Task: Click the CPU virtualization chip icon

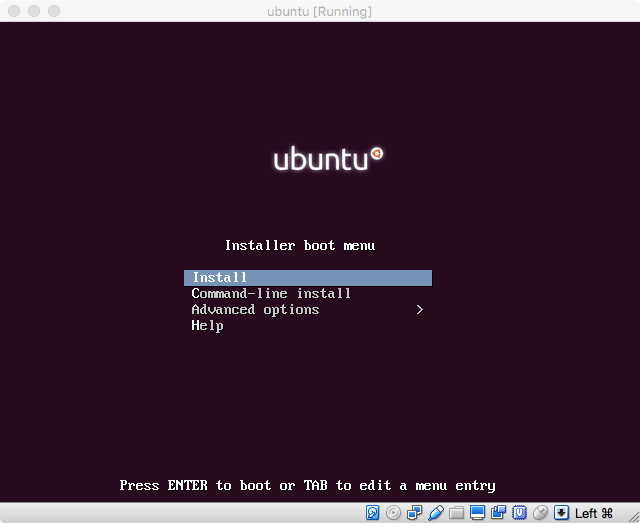Action: pos(519,512)
